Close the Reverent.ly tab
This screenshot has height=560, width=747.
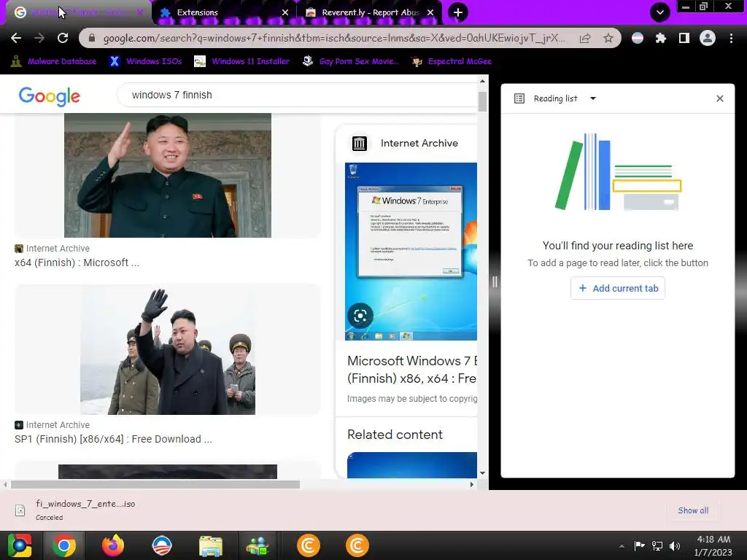click(430, 12)
